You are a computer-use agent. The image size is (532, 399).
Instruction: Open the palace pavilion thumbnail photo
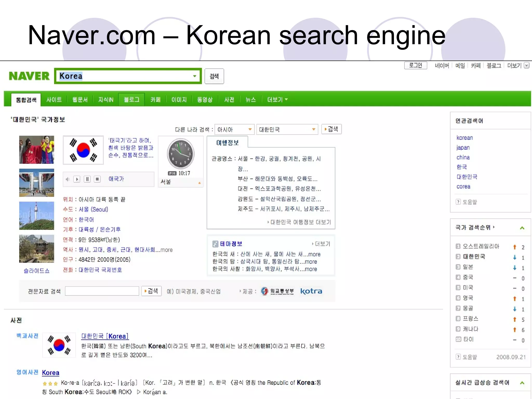click(37, 249)
